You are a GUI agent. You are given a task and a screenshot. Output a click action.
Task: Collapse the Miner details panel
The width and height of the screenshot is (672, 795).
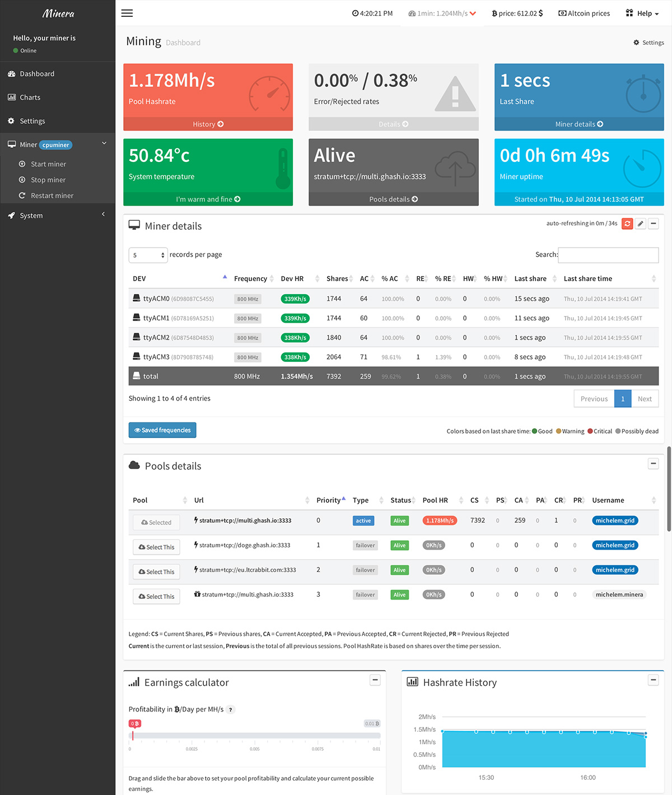coord(654,224)
